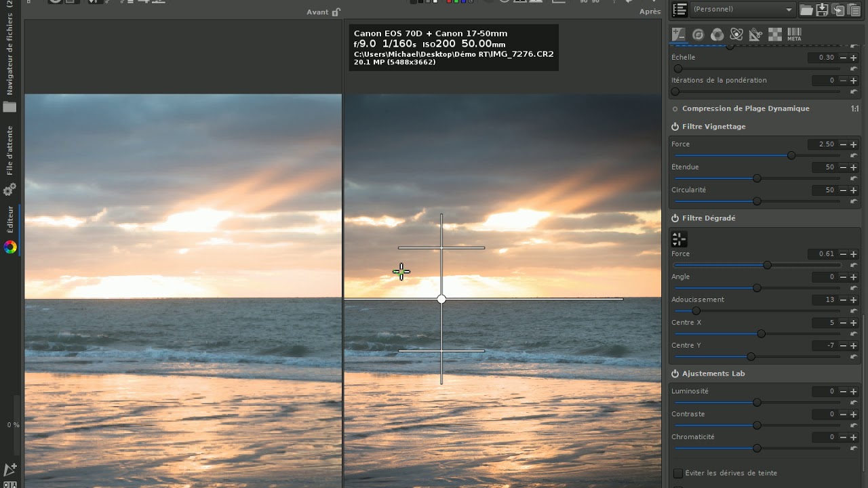Click the color wheel editor icon
868x488 pixels.
(9, 247)
